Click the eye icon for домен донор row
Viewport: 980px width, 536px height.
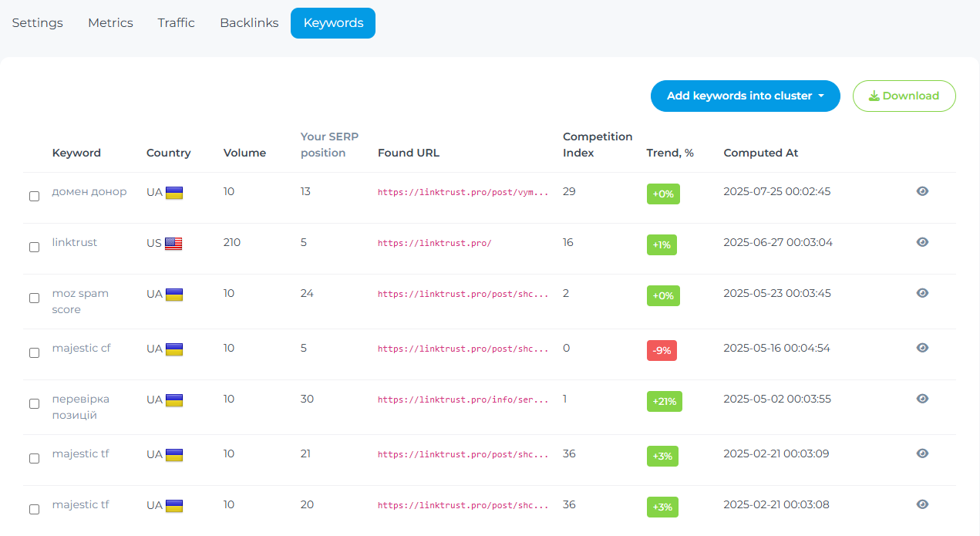point(921,191)
